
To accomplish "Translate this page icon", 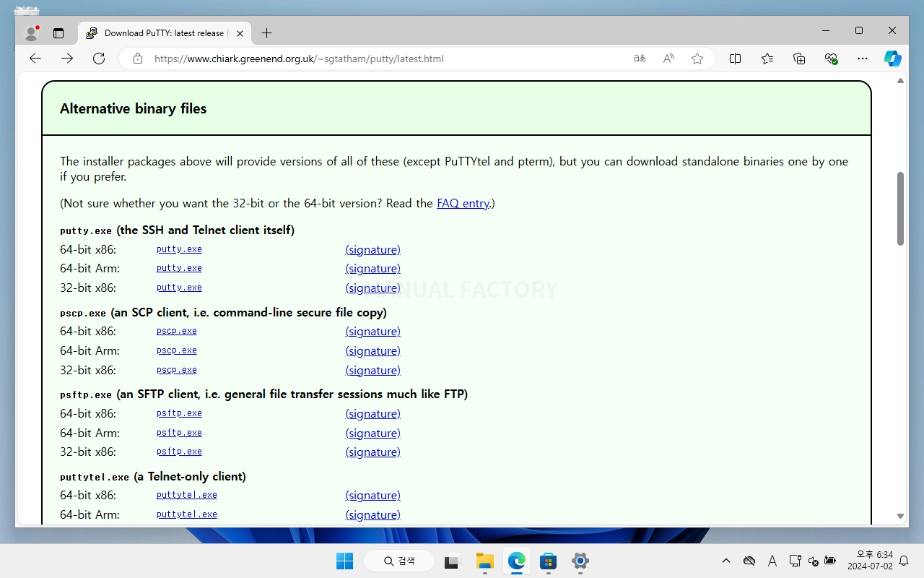I will [x=640, y=59].
